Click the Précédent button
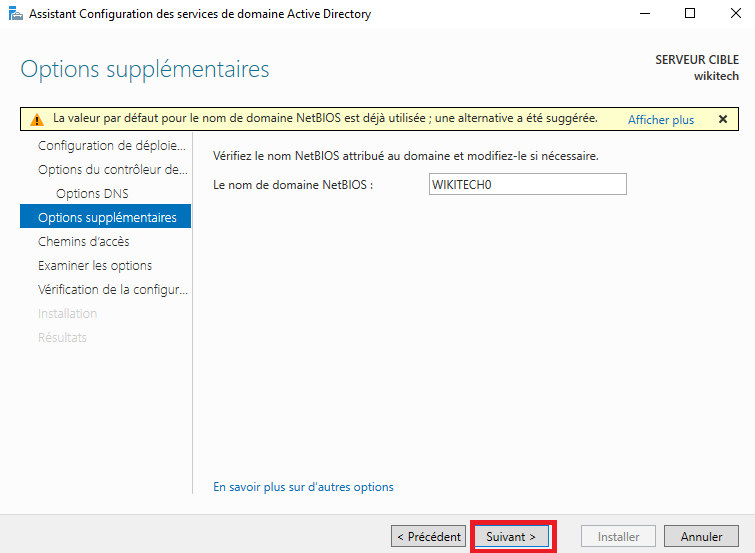Image resolution: width=755 pixels, height=553 pixels. pos(428,537)
